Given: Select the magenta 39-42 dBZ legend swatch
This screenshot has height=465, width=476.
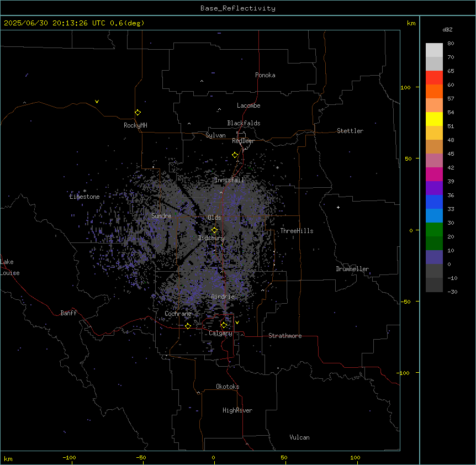Looking at the screenshot, I should 434,174.
